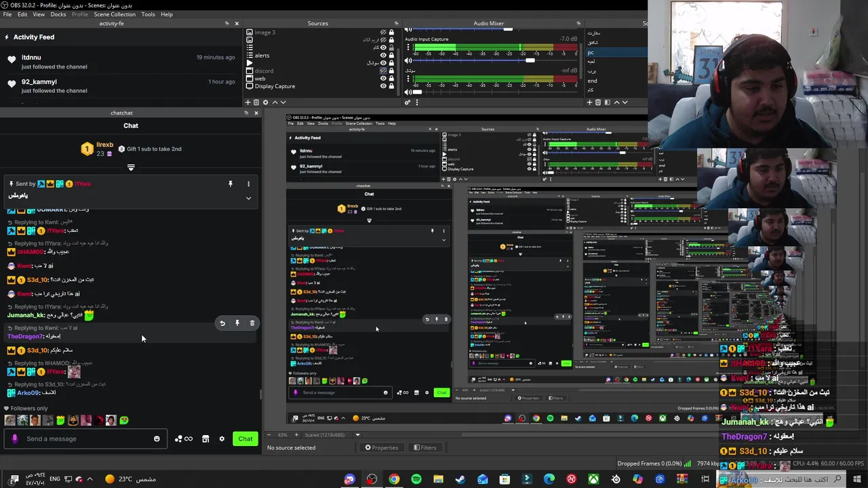The height and width of the screenshot is (488, 868).
Task: Pop out the activity-fe dock
Action: coord(227,24)
